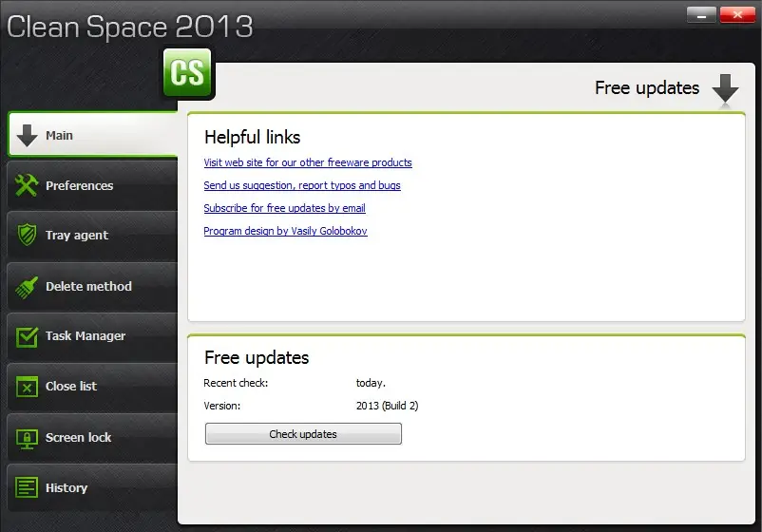
Task: Click the Free updates header title
Action: 647,88
